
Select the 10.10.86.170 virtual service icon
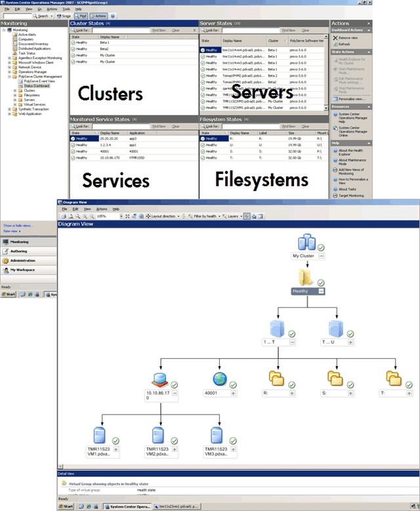(x=159, y=379)
